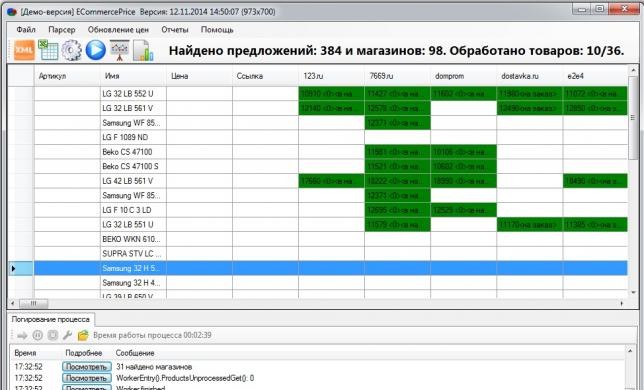Click the domprom column header

[x=464, y=76]
